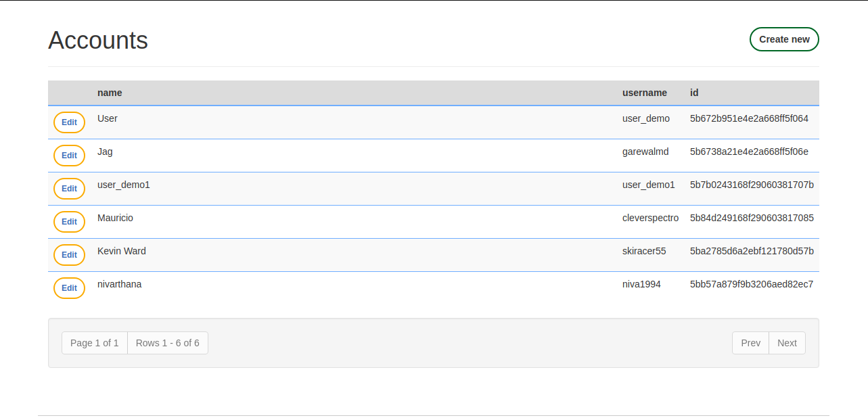Click the cleverspectro username cell
The height and width of the screenshot is (418, 868).
click(x=650, y=218)
